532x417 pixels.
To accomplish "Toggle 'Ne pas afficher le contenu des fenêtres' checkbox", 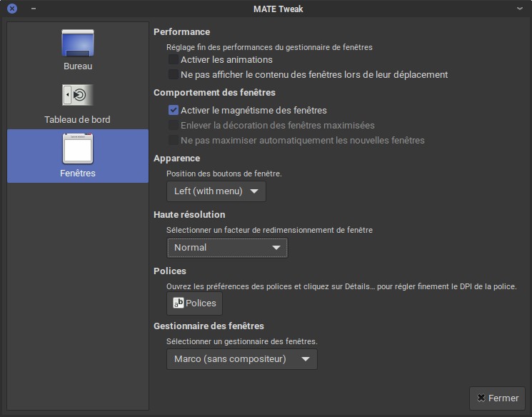I will click(x=174, y=74).
